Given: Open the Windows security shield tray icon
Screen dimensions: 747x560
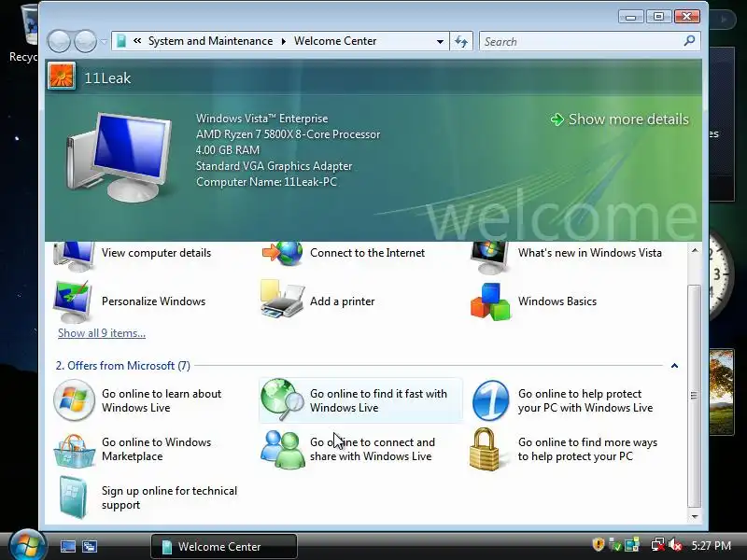Looking at the screenshot, I should [598, 544].
